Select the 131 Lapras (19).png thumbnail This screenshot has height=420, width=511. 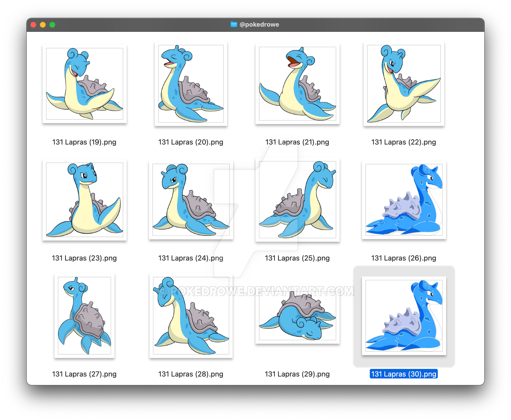coord(84,84)
